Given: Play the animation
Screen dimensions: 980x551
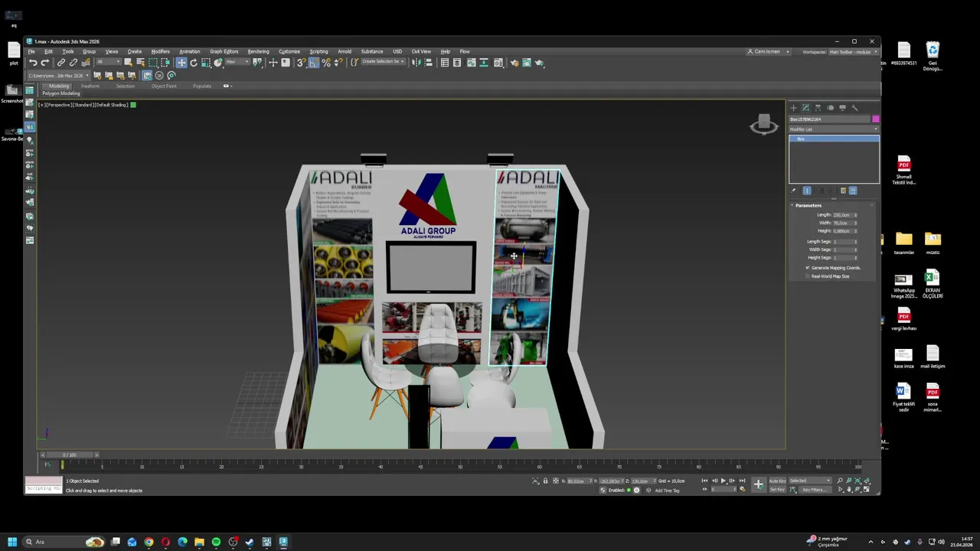Looking at the screenshot, I should [724, 481].
